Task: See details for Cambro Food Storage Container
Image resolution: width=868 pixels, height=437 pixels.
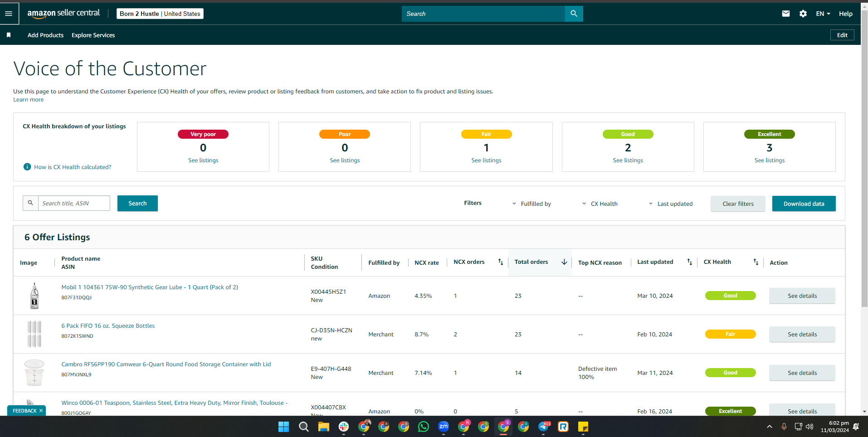Action: pyautogui.click(x=802, y=373)
